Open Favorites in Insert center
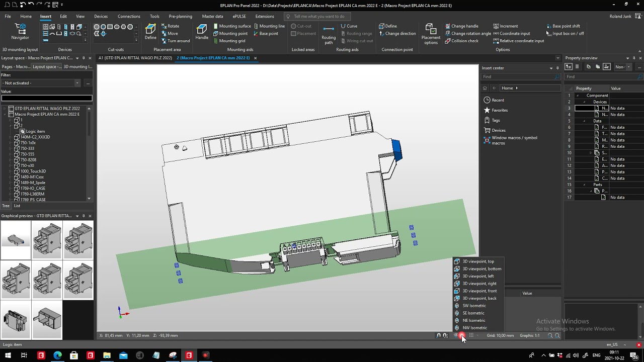This screenshot has height=362, width=644. [x=496, y=110]
